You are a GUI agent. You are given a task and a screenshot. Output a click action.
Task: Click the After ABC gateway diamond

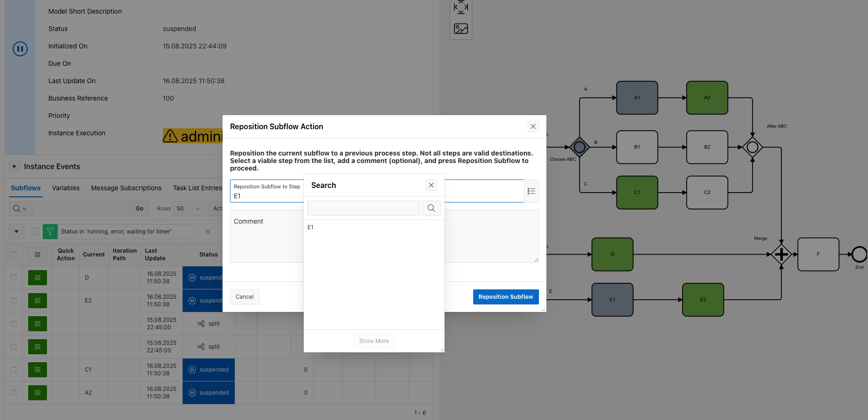[x=753, y=147]
